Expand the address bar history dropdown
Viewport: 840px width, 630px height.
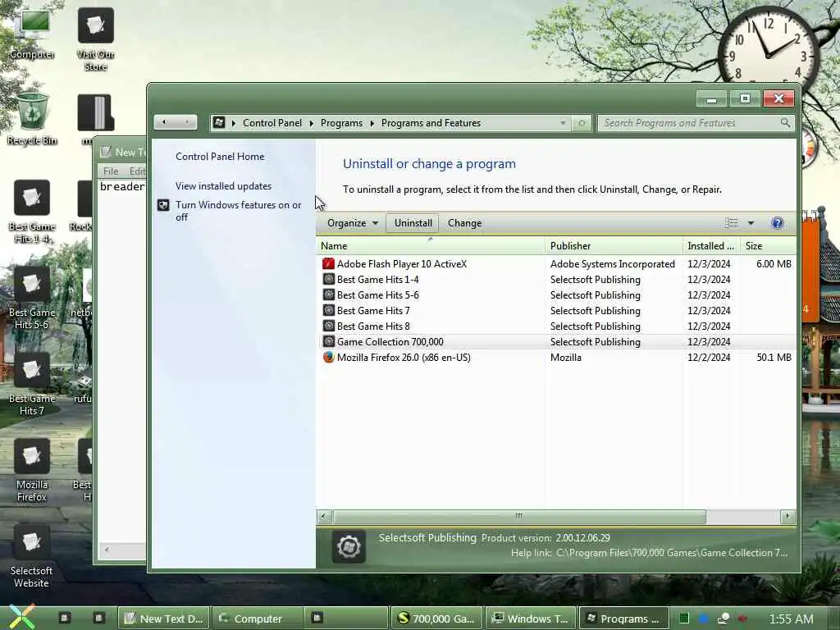pos(563,123)
